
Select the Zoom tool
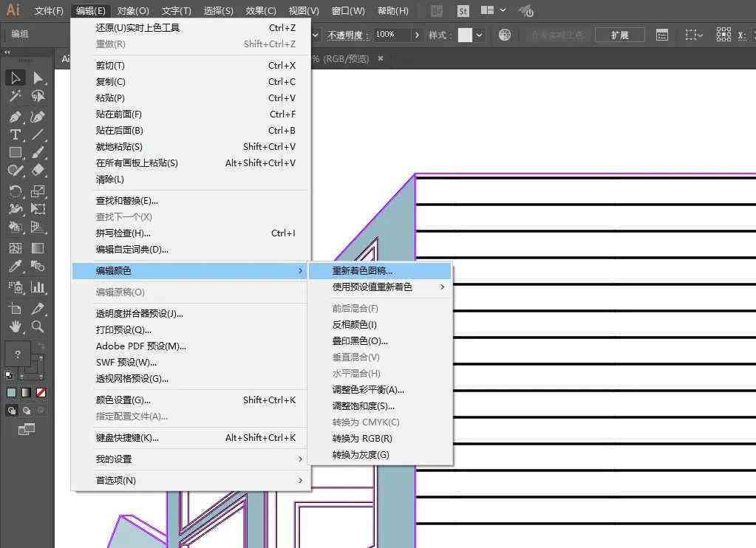coord(38,326)
